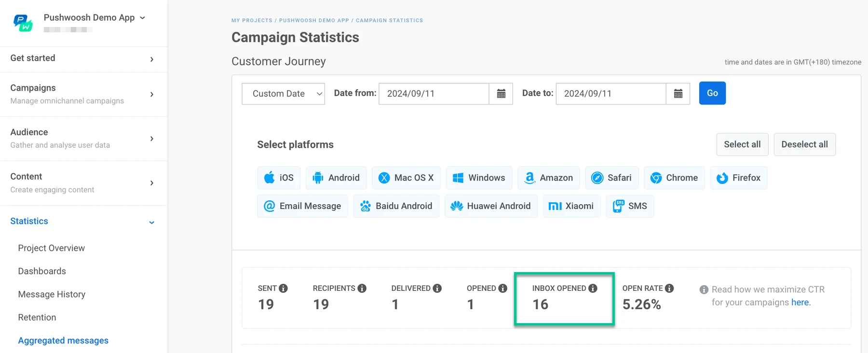Click the info icon beside OPEN RATE
Screen dimensions: 868x353
click(x=669, y=288)
